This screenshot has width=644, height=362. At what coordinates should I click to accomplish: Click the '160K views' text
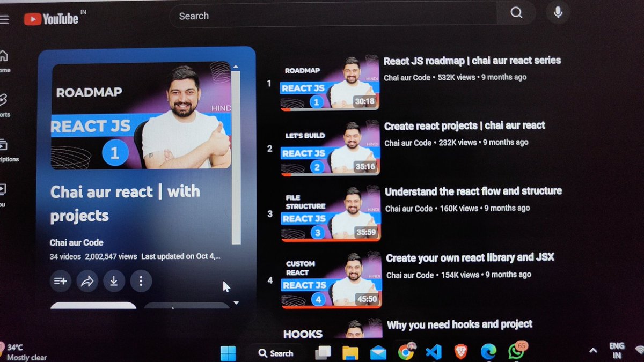coord(459,208)
